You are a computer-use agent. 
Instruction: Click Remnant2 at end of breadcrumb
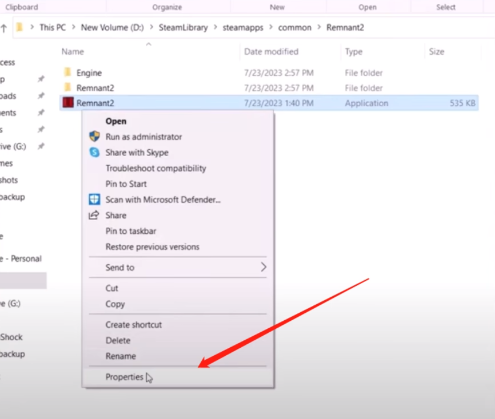(x=345, y=27)
